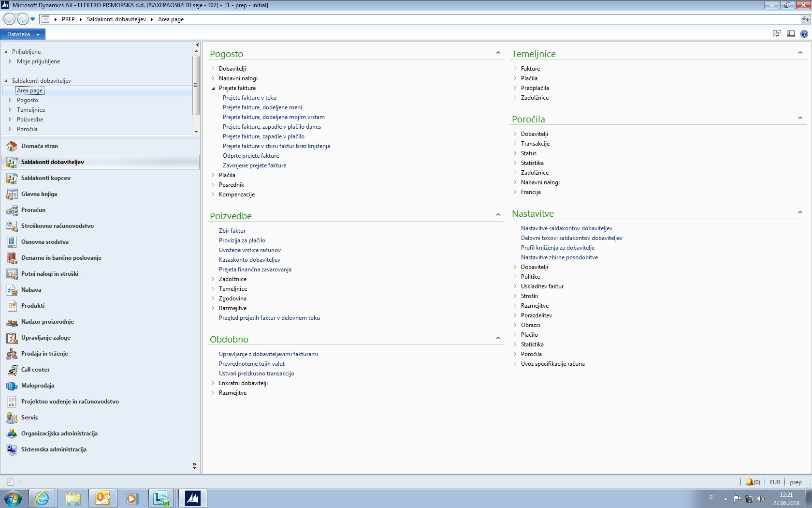The width and height of the screenshot is (812, 508).
Task: Collapse the Temeljnice section chevron
Action: click(x=800, y=53)
